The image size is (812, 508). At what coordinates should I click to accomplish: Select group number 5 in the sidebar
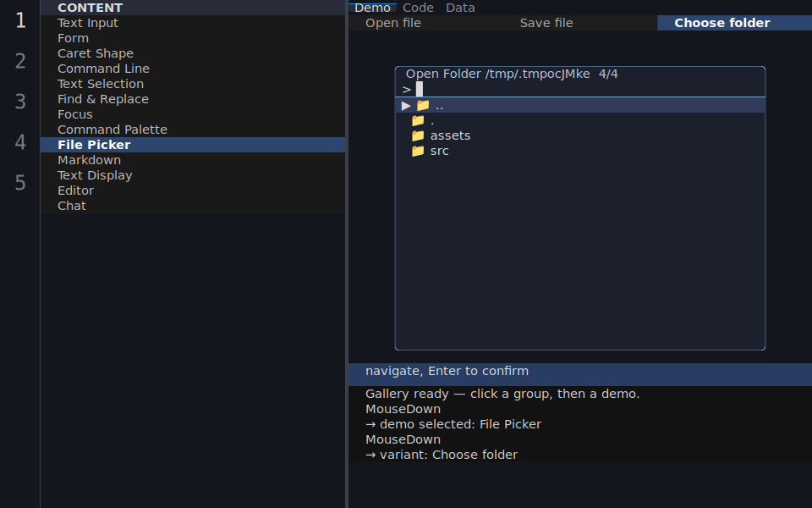[20, 183]
